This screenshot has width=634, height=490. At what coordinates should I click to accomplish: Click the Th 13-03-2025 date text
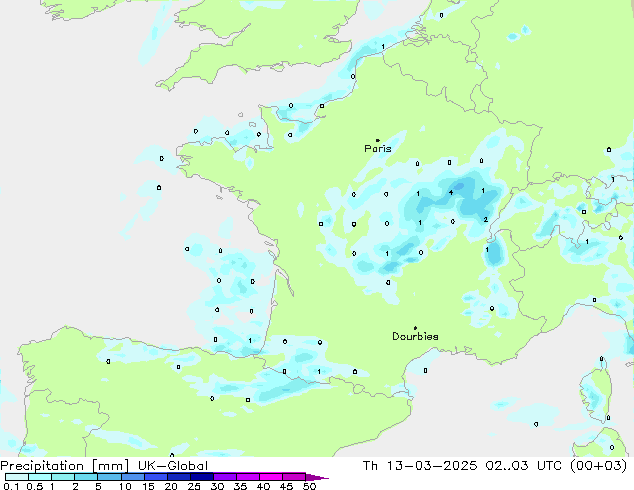pos(420,466)
